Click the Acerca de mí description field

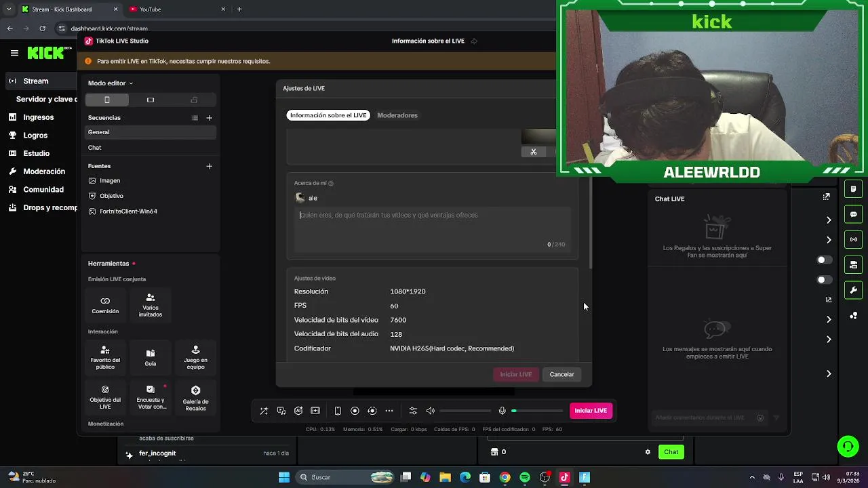[433, 229]
